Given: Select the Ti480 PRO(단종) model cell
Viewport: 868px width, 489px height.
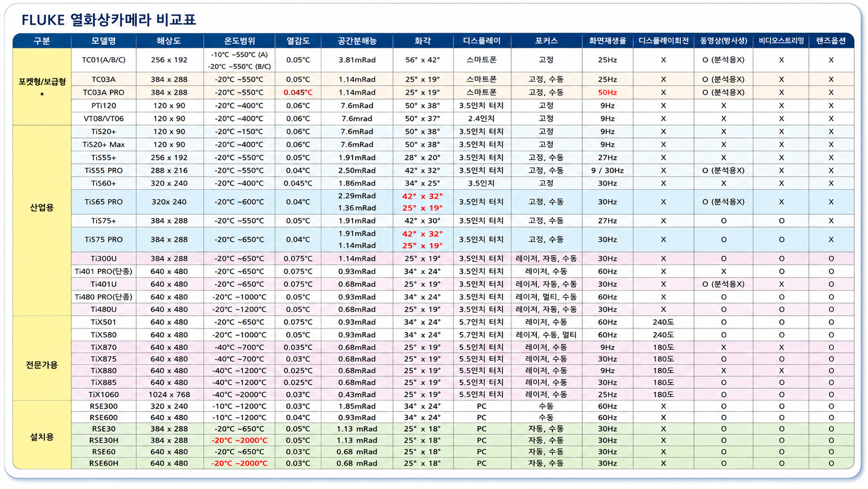Looking at the screenshot, I should [103, 297].
